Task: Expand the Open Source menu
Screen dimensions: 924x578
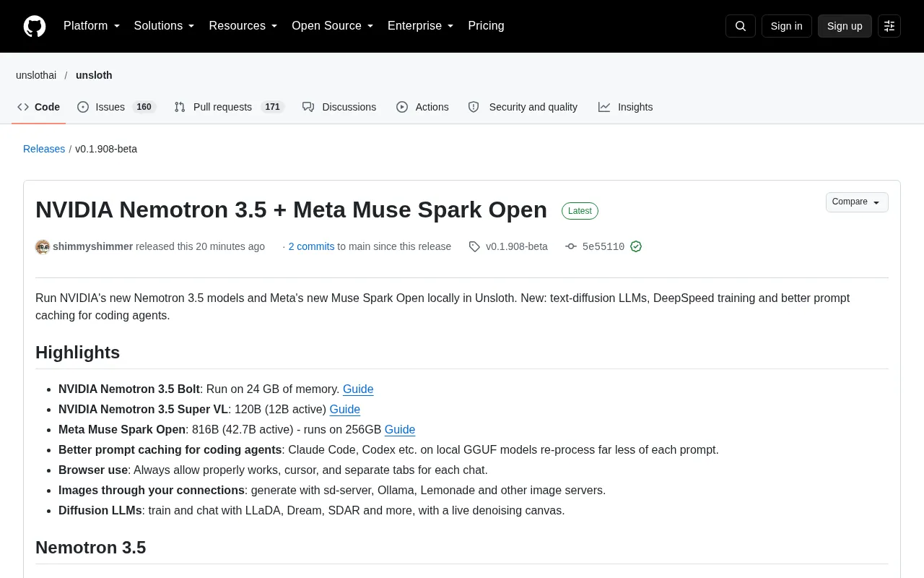Action: (333, 26)
